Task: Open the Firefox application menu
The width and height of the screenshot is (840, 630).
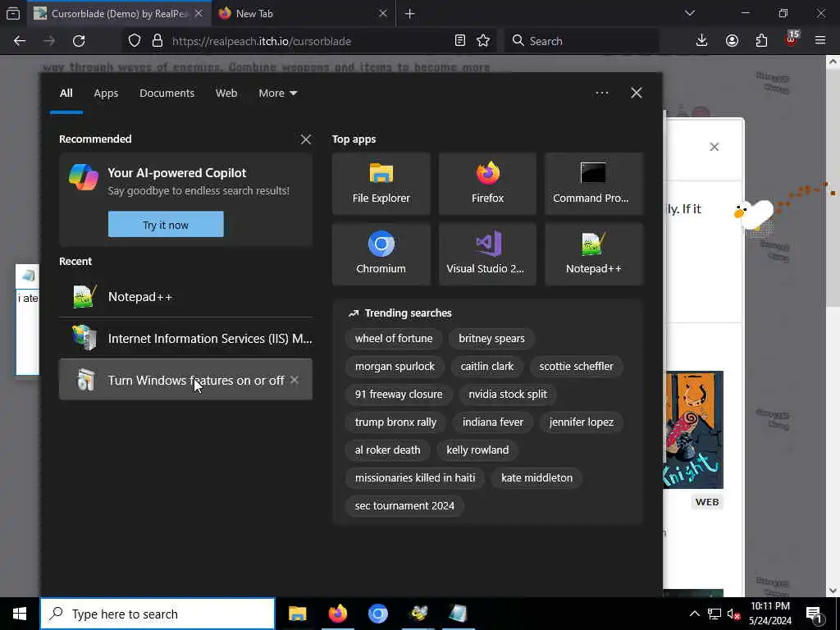Action: click(x=820, y=41)
